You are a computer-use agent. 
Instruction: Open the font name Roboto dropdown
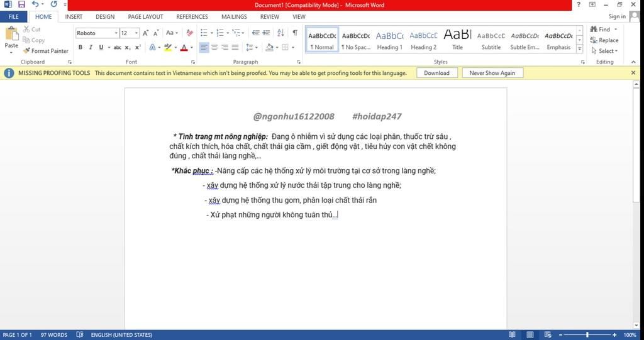pyautogui.click(x=116, y=33)
